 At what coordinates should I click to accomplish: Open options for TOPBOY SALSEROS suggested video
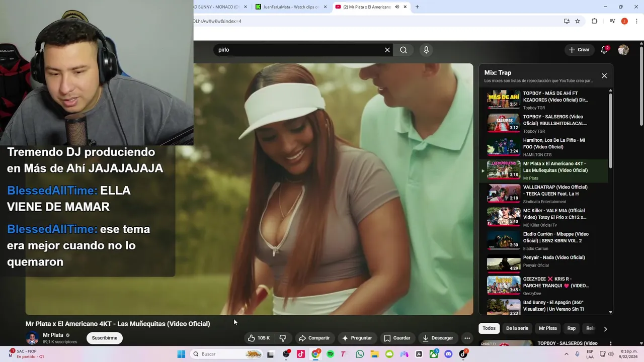611,344
